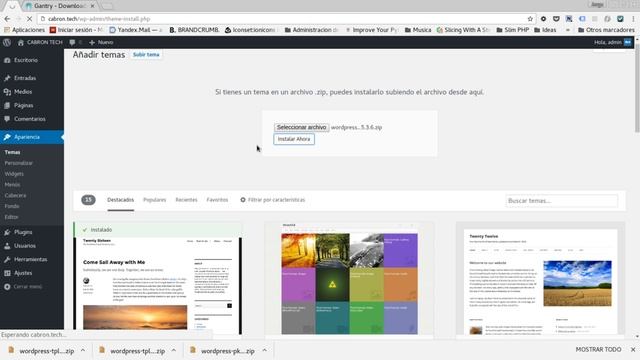This screenshot has height=360, width=640.
Task: Go to CABRON TECH site home
Action: coord(40,42)
